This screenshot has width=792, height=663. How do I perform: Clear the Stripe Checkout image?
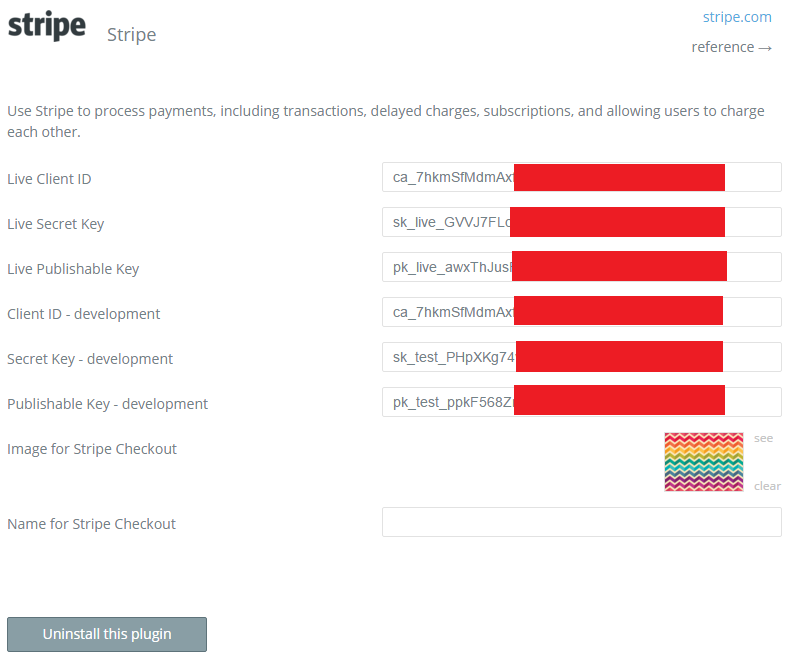point(767,486)
